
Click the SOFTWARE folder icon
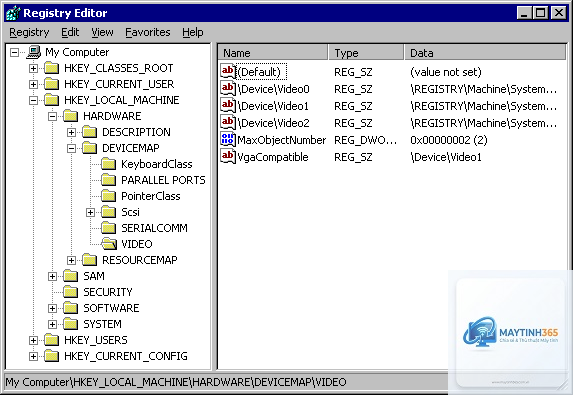click(71, 308)
